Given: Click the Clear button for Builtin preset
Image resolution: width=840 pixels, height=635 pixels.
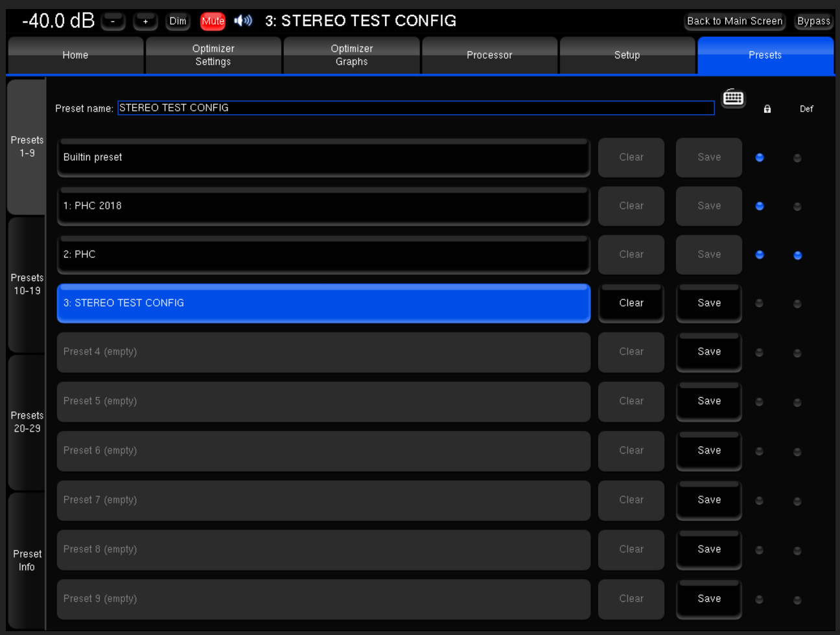Looking at the screenshot, I should pos(631,157).
